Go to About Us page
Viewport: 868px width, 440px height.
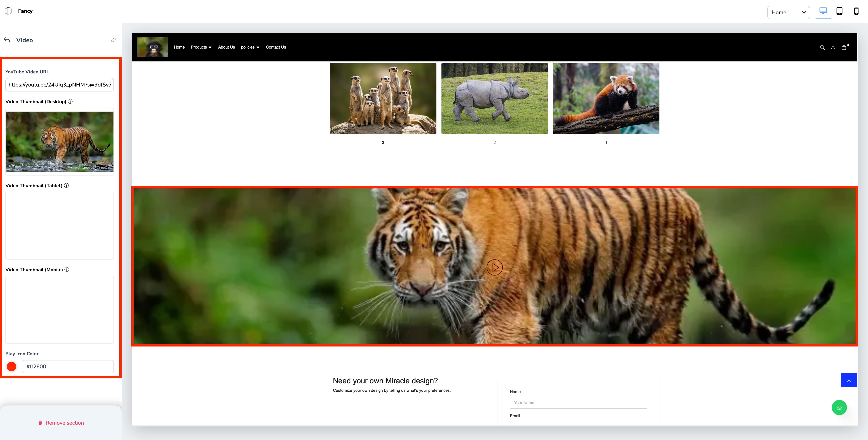point(226,47)
